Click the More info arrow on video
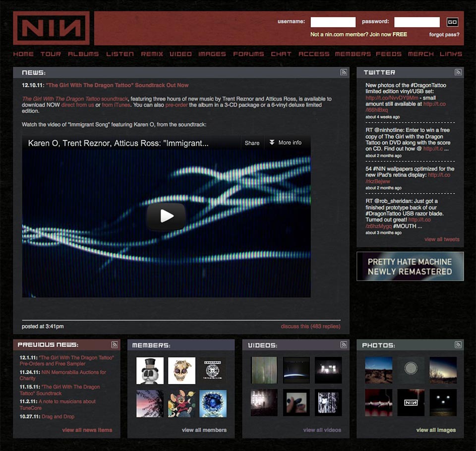 (x=272, y=142)
